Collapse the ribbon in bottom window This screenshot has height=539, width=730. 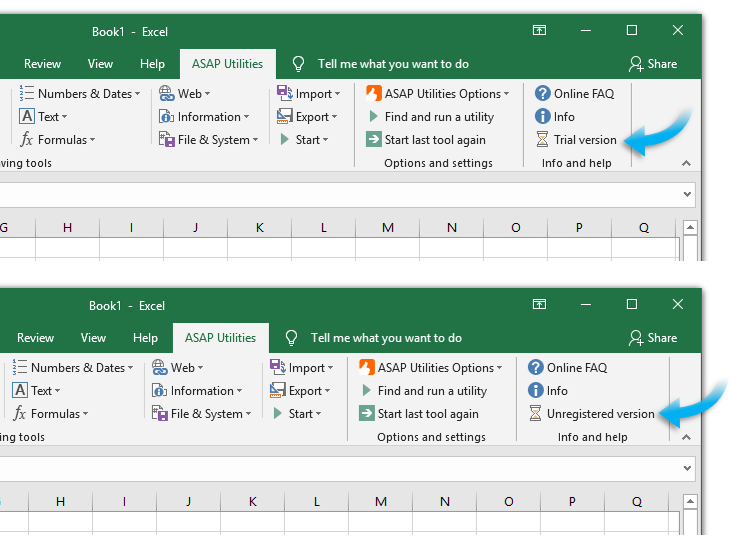(686, 437)
